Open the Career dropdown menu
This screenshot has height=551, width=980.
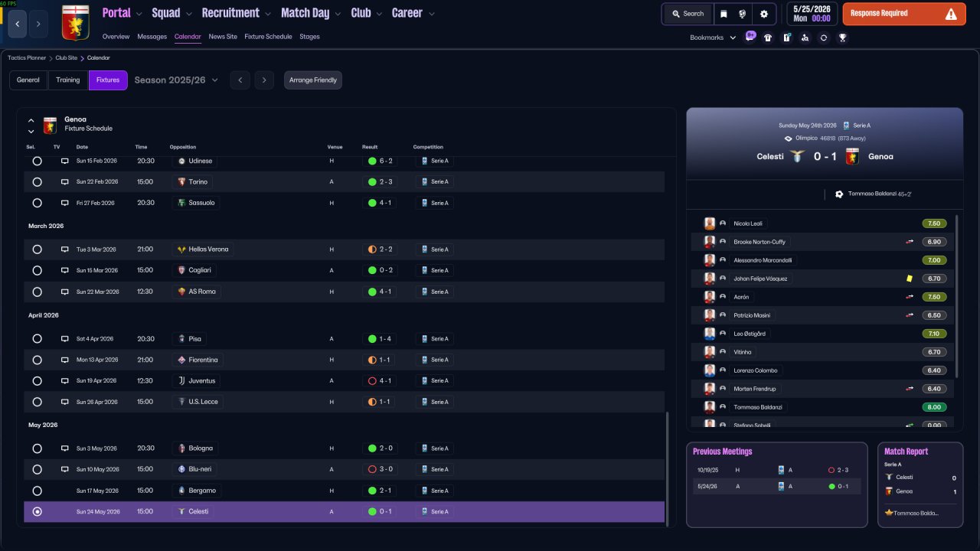tap(413, 13)
